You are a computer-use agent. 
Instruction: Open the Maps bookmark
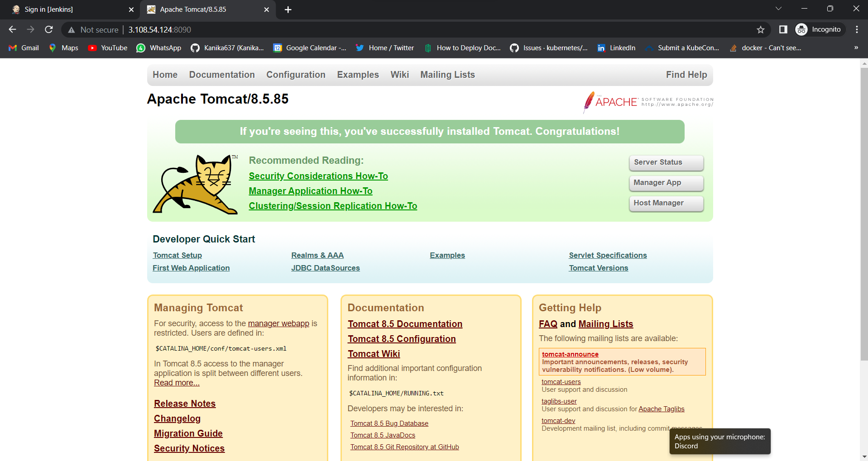63,48
